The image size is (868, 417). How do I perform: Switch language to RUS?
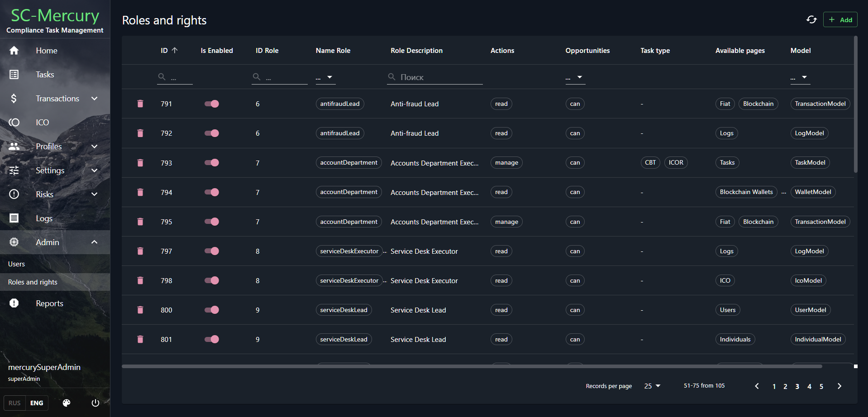[x=14, y=403]
